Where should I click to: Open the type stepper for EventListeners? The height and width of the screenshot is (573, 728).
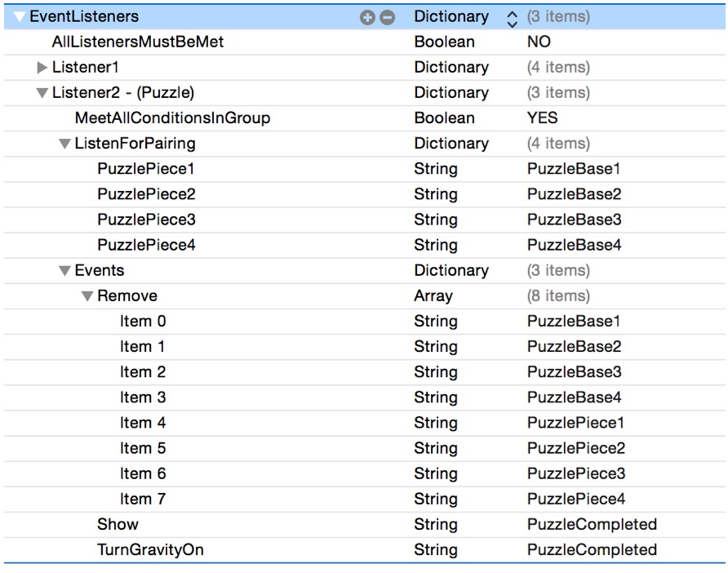pyautogui.click(x=513, y=16)
